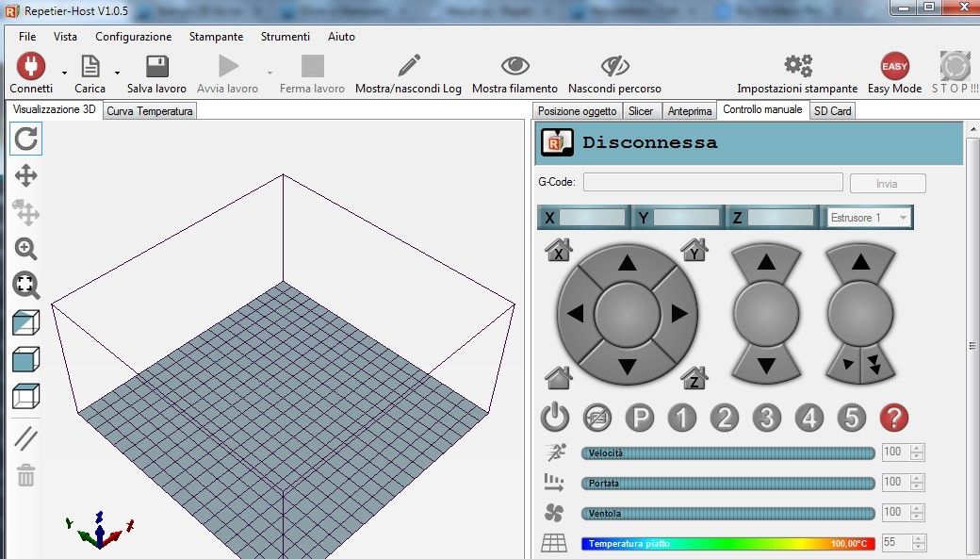
Task: Click the Velocità speed slider
Action: pos(727,453)
